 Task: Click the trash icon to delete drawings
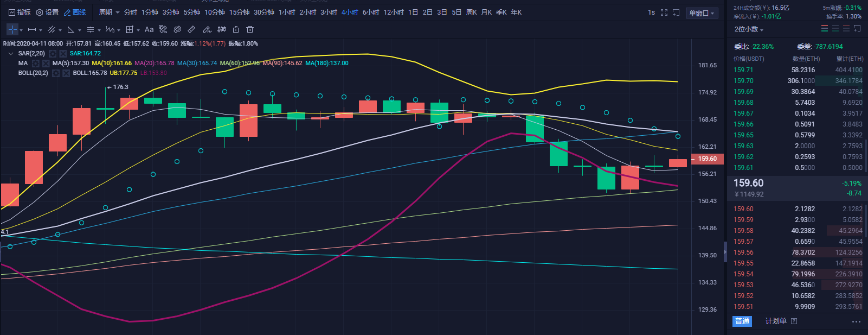pyautogui.click(x=250, y=29)
